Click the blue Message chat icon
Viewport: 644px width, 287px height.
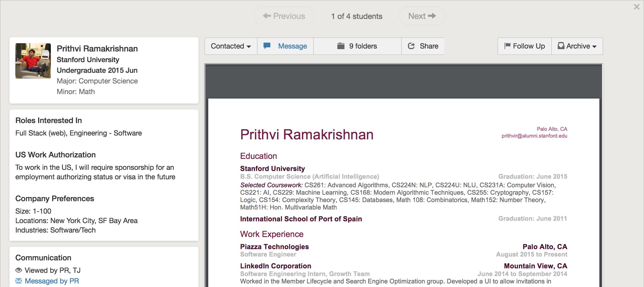(x=267, y=46)
